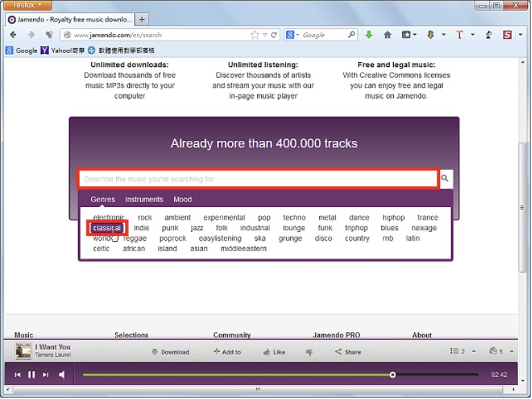Expand the history panel arrow
The height and width of the screenshot is (399, 532).
[512, 351]
